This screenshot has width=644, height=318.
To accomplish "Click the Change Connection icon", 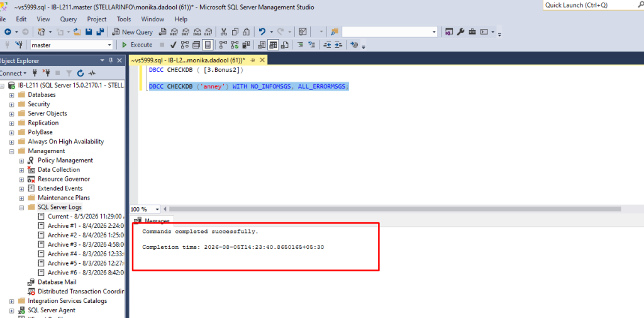I will [x=18, y=45].
